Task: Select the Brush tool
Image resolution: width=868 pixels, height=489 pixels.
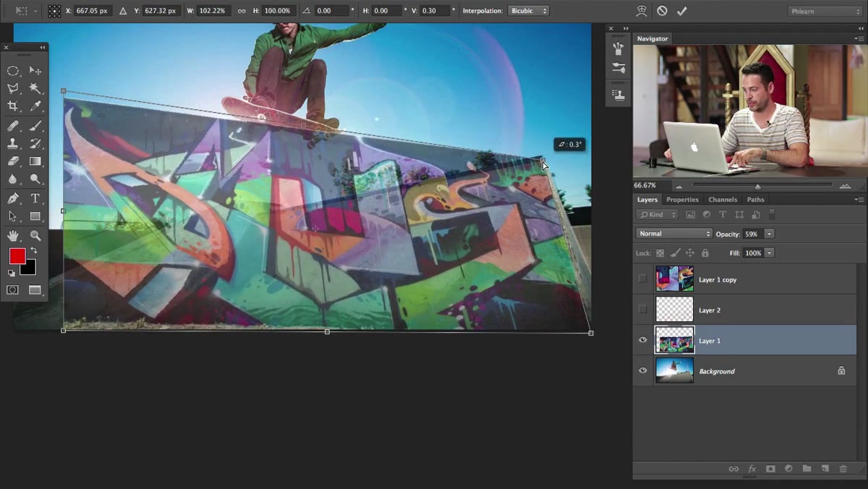Action: 35,126
